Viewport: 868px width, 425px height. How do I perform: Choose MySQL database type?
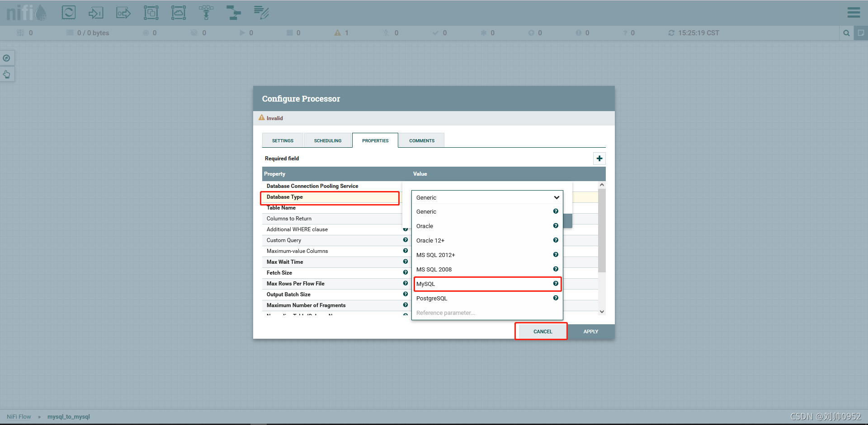pyautogui.click(x=487, y=284)
